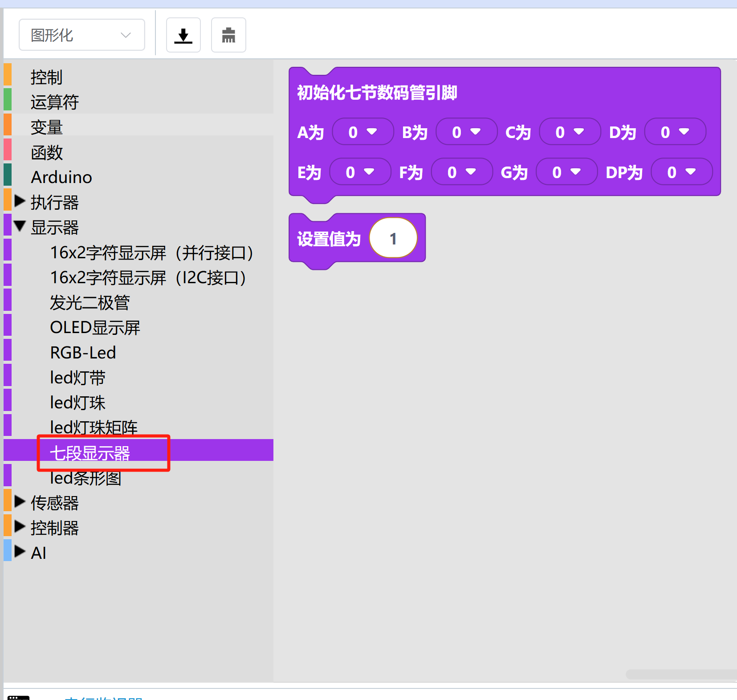Open the OLED显示屏 block category
The height and width of the screenshot is (700, 737).
coord(95,328)
